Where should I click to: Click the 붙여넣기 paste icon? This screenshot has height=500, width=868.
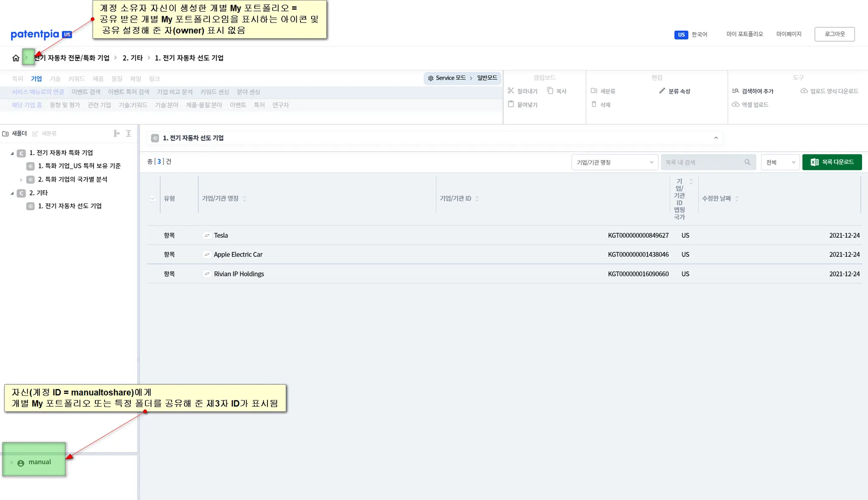511,104
